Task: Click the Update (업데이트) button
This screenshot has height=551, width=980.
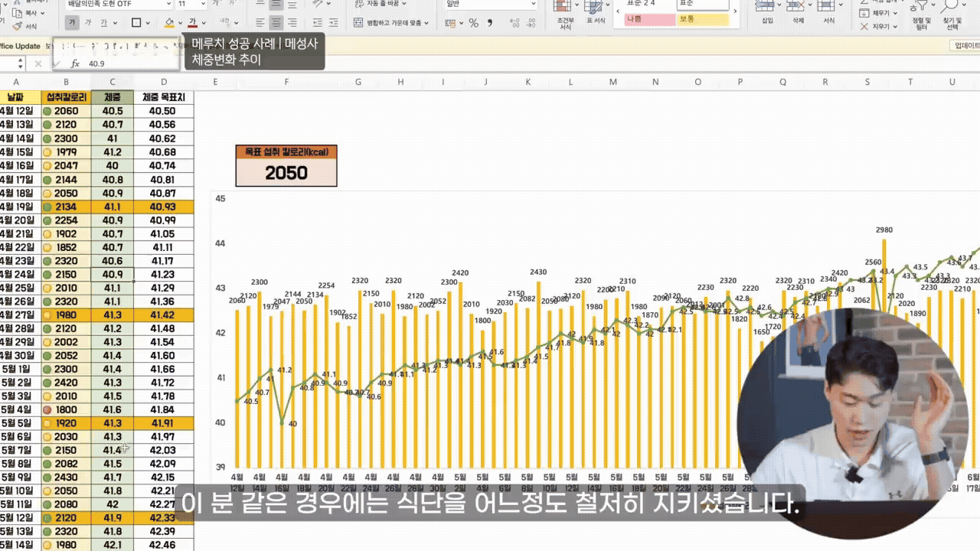Action: pos(965,46)
